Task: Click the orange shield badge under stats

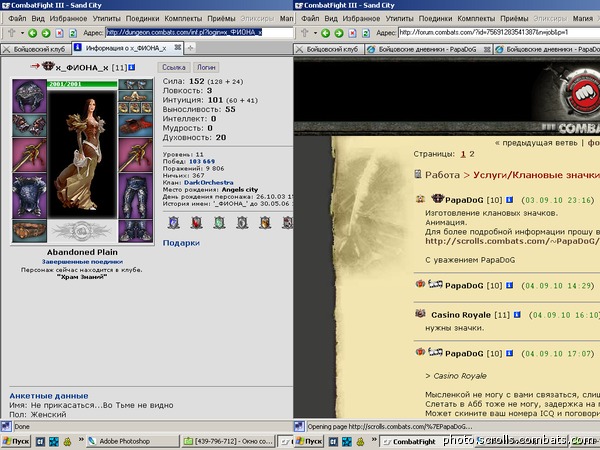Action: [x=265, y=222]
